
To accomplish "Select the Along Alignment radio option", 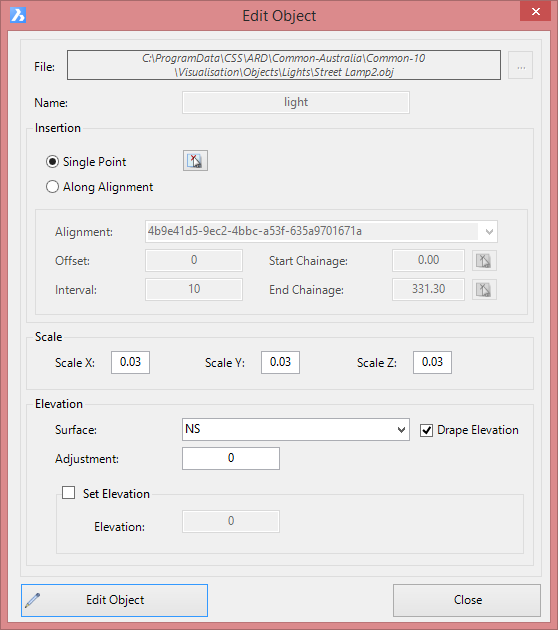I will (52, 187).
